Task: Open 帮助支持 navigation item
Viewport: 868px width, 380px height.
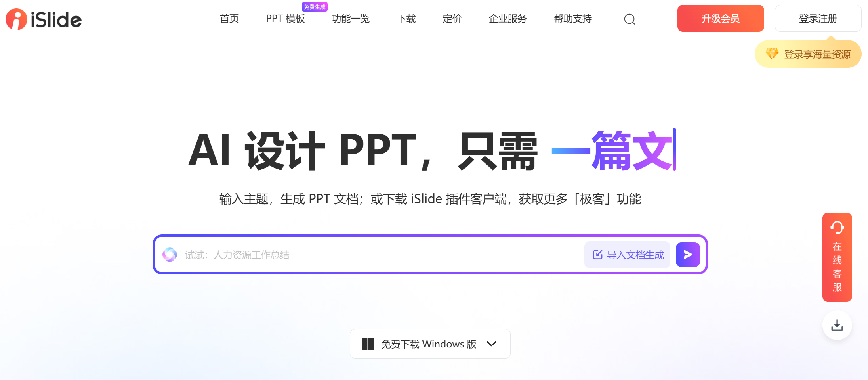Action: coord(573,19)
